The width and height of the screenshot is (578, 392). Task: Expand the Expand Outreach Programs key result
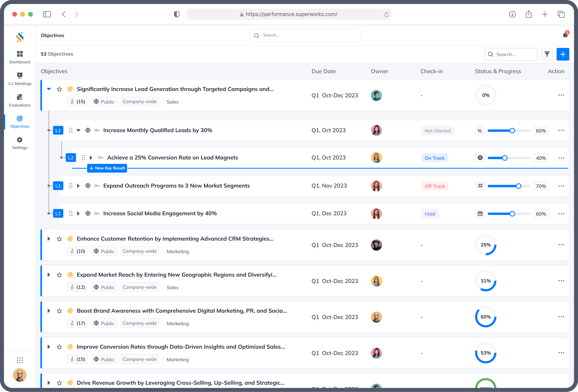[78, 186]
